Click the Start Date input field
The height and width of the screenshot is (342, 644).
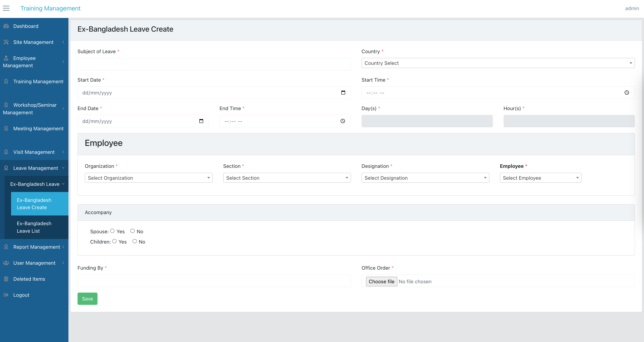[214, 93]
